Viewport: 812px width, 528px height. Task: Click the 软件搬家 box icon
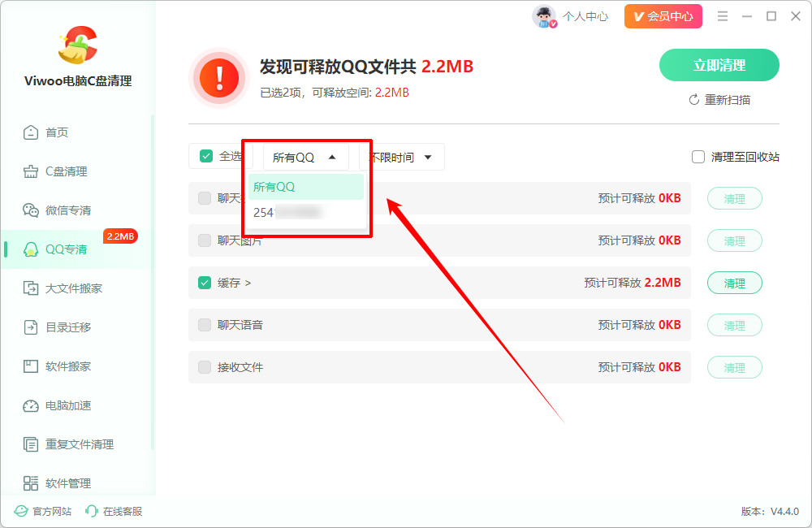point(31,366)
